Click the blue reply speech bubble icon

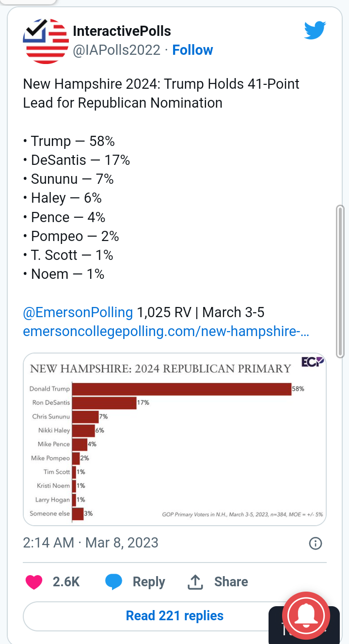tap(114, 582)
